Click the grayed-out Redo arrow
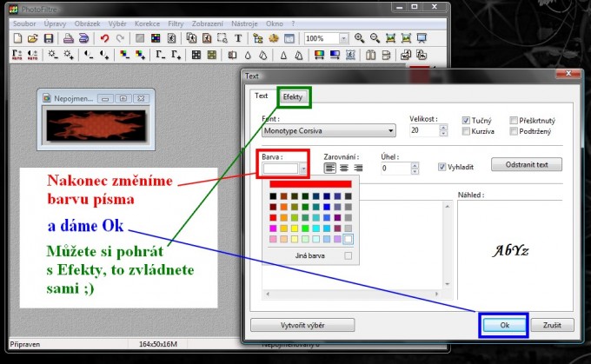Screen dimensions: 591x364 coord(120,38)
